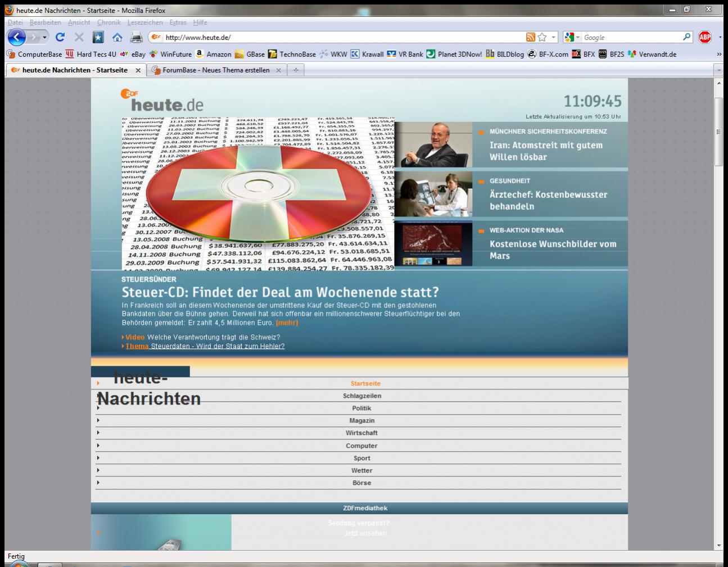Open the Datei menu

click(15, 22)
